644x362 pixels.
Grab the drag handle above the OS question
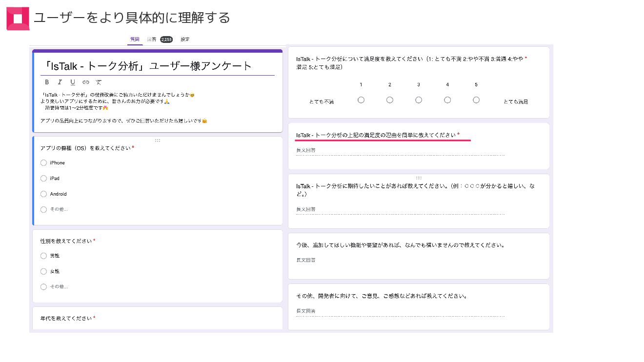[158, 141]
